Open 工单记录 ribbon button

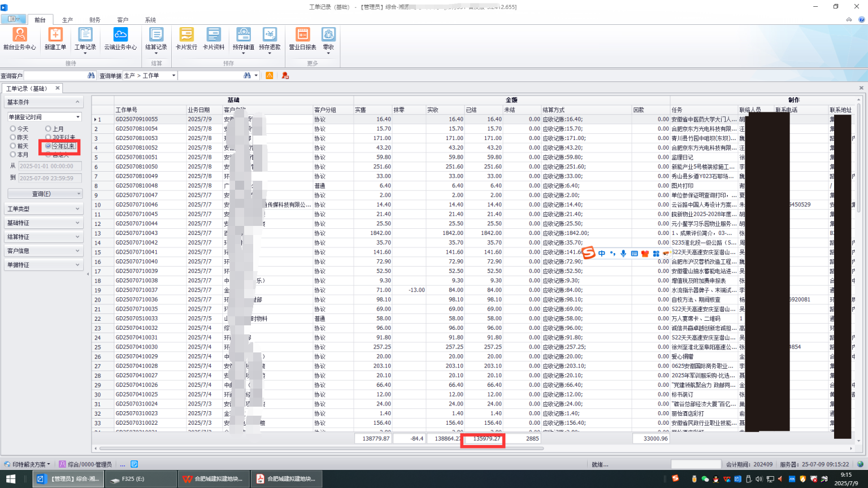[x=85, y=40]
